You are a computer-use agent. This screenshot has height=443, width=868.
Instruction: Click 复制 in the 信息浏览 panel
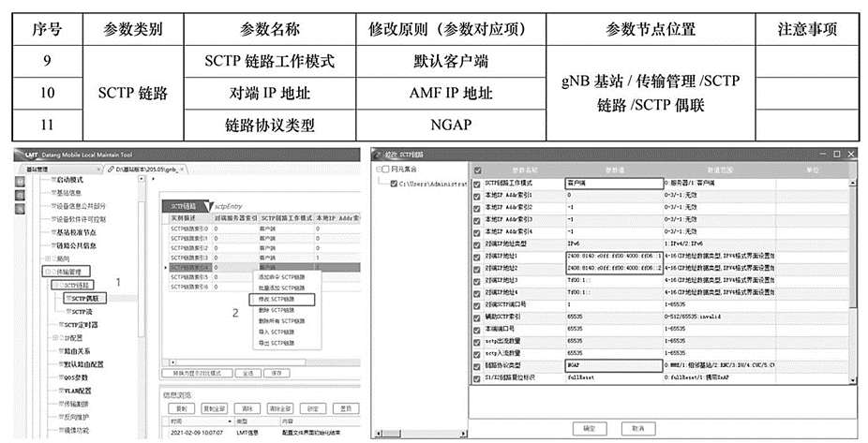[x=182, y=408]
